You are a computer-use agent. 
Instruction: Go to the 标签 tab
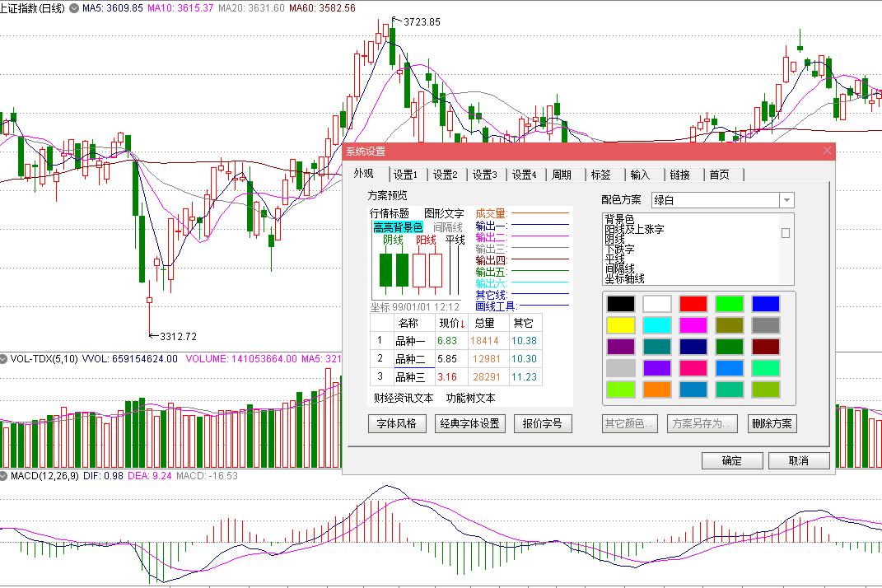click(x=601, y=175)
